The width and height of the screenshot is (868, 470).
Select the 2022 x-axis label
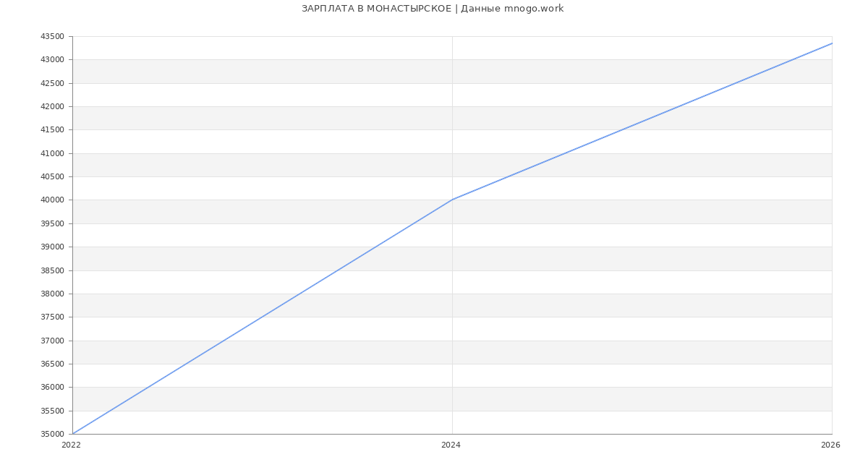pyautogui.click(x=72, y=445)
